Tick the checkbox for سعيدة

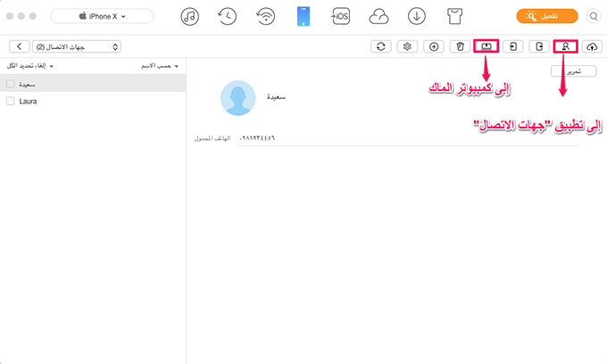tap(11, 84)
